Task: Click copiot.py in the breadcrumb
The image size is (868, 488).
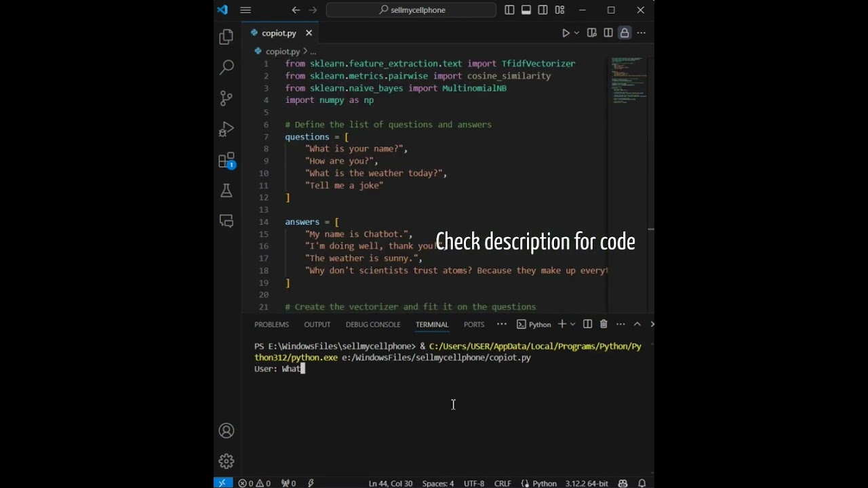Action: (282, 52)
